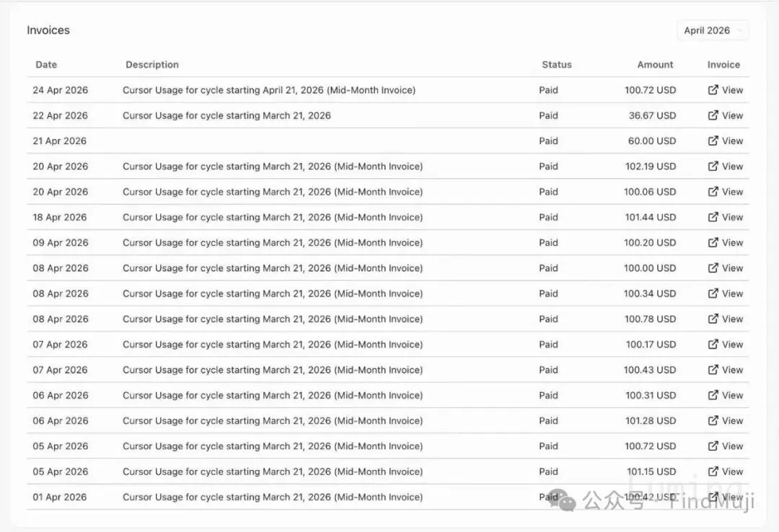Select the description in the 09 Apr 2026 row
This screenshot has width=779, height=532.
tap(273, 242)
